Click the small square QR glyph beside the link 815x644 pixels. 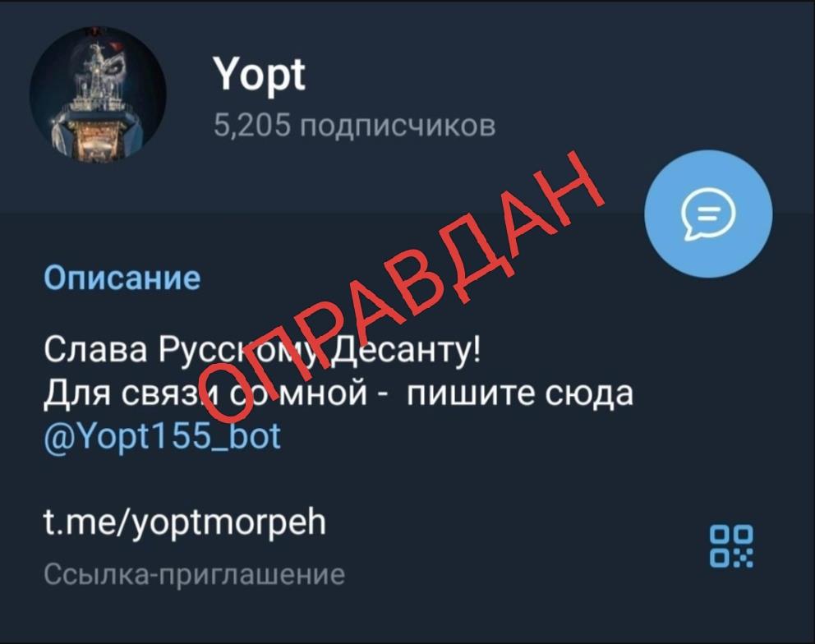point(731,545)
